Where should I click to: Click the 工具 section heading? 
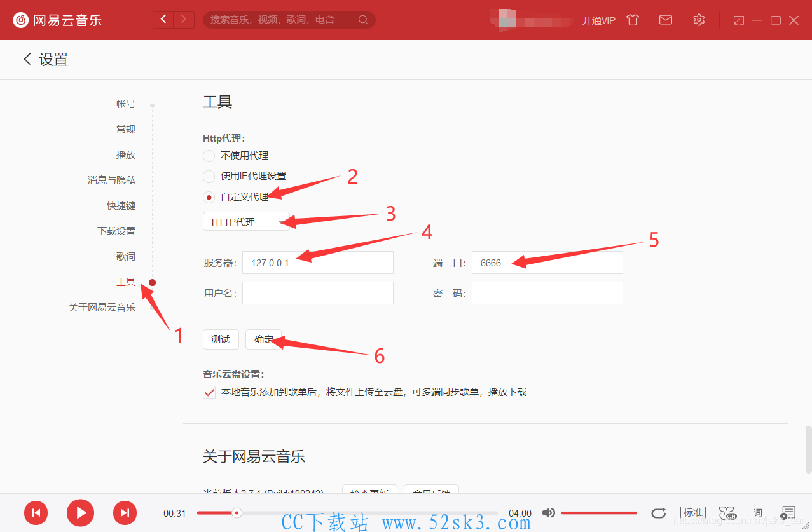pyautogui.click(x=217, y=102)
